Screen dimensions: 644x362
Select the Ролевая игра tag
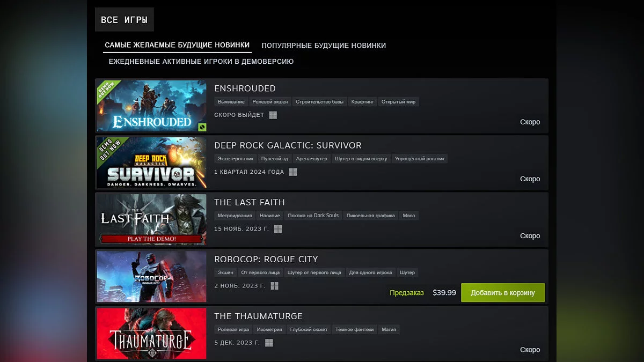pos(233,329)
